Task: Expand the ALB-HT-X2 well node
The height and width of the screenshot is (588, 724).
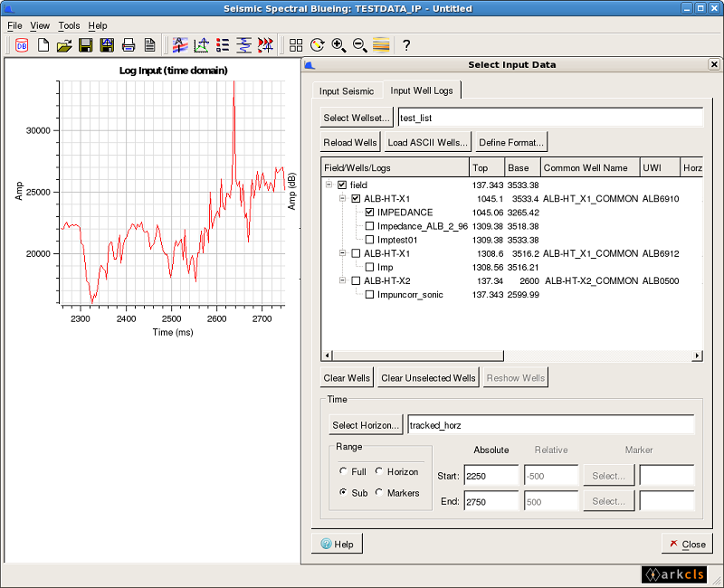Action: click(341, 280)
